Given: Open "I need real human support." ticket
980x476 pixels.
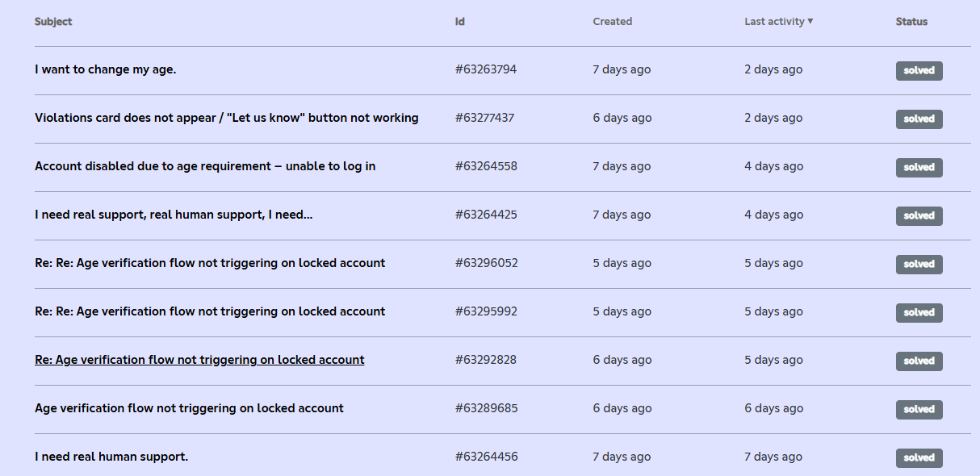Looking at the screenshot, I should pyautogui.click(x=111, y=457).
